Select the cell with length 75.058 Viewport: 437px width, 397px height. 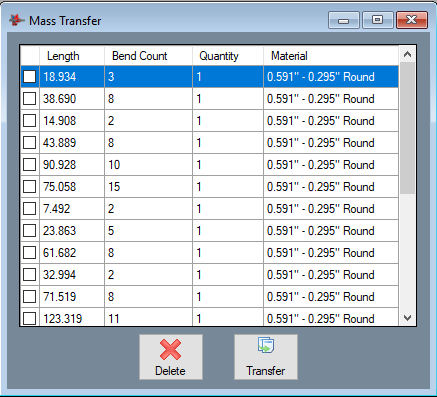coord(72,187)
